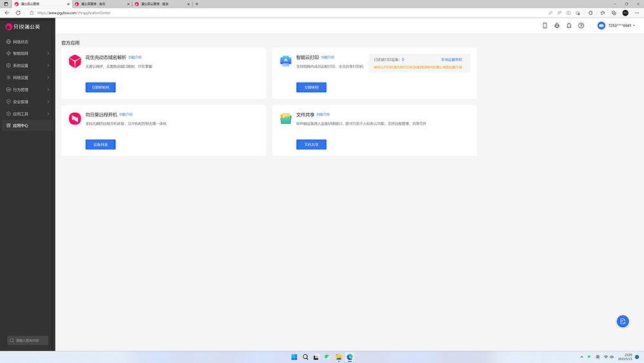644x363 pixels.
Task: Expand the 安全管理 sidebar chevron
Action: point(48,101)
